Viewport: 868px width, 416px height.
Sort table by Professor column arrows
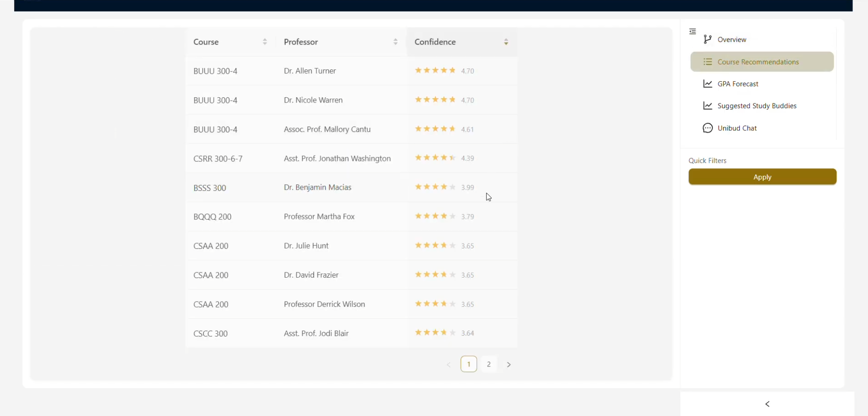coord(396,42)
